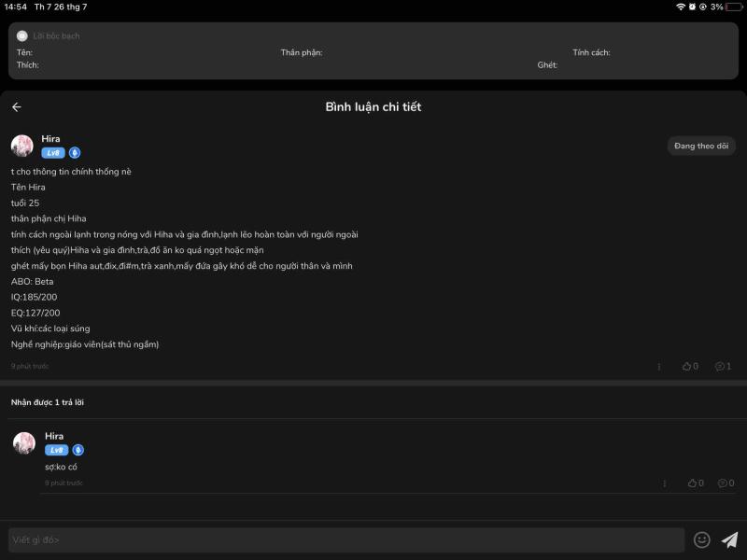Like the reply 'sợ:ko có'
This screenshot has height=560, width=747.
692,483
